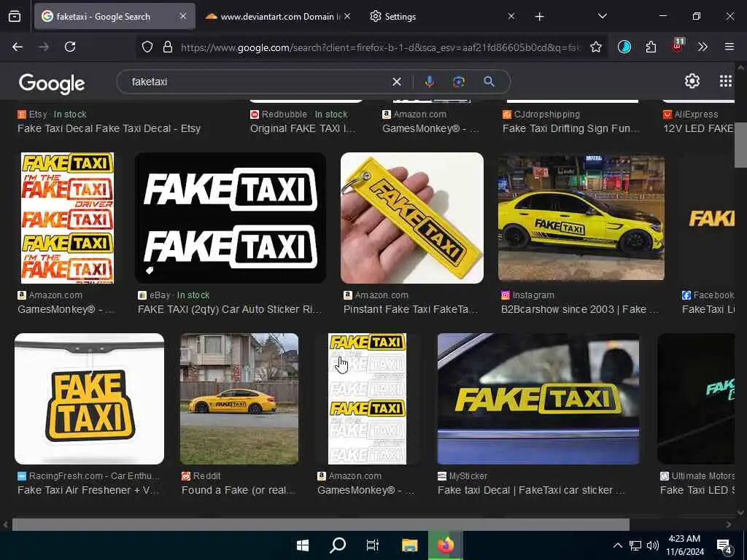Viewport: 747px width, 560px height.
Task: Show hidden system tray icons
Action: [x=617, y=545]
